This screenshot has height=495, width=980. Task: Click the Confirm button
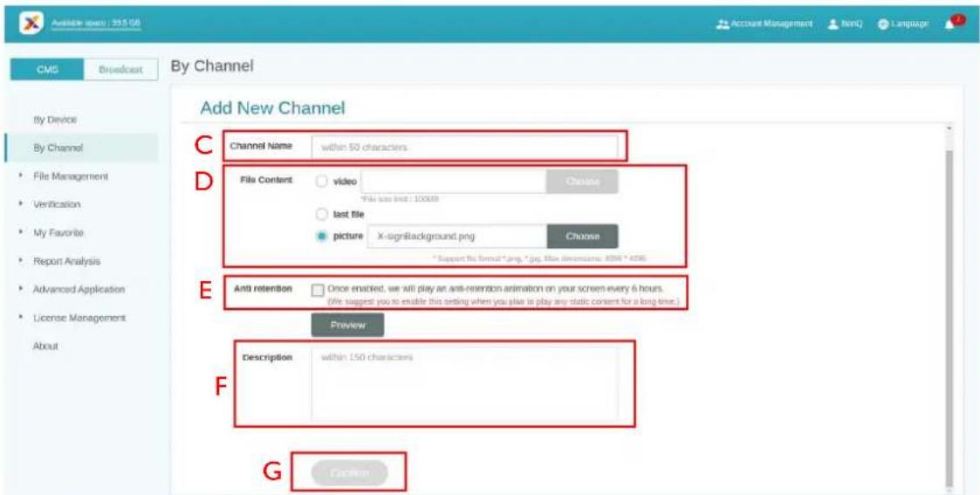click(x=349, y=473)
